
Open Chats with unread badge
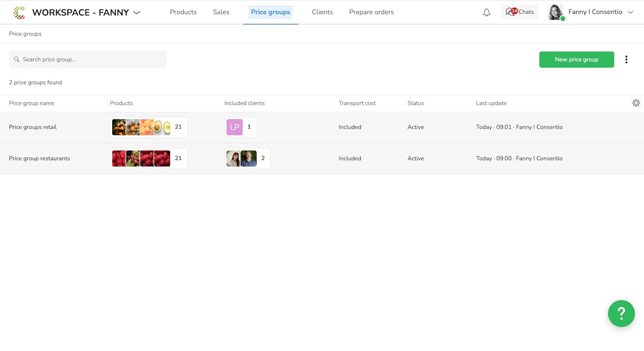click(520, 12)
